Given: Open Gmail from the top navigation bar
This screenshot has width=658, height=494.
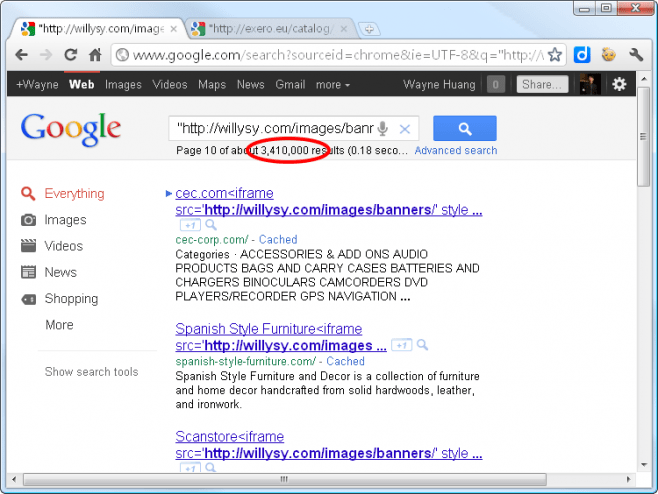Looking at the screenshot, I should [x=290, y=85].
